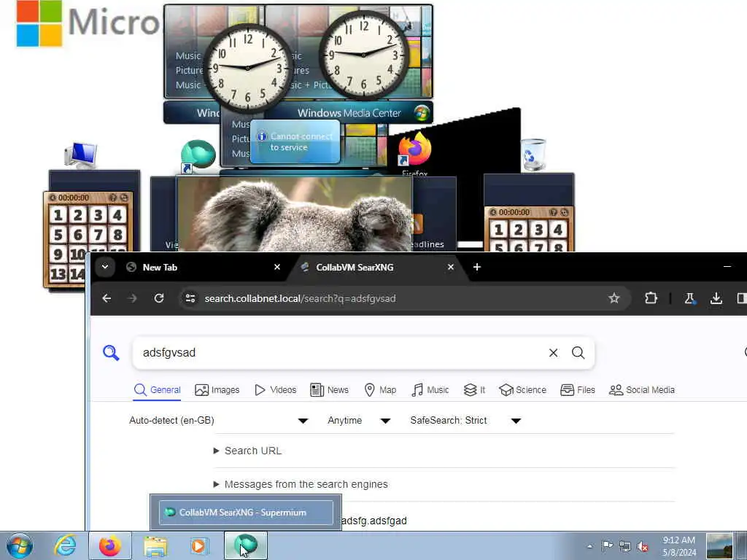Image resolution: width=747 pixels, height=560 pixels.
Task: Open site information icon in address bar
Action: (190, 298)
